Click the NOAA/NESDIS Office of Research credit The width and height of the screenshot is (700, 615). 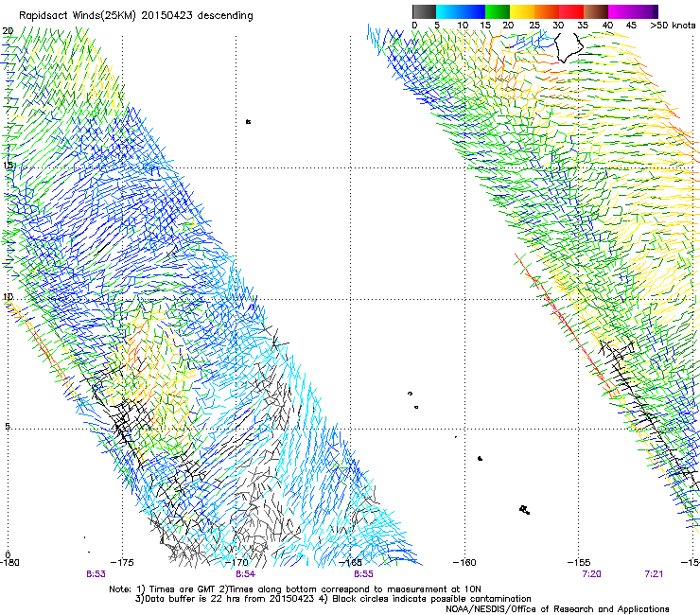coord(557,608)
